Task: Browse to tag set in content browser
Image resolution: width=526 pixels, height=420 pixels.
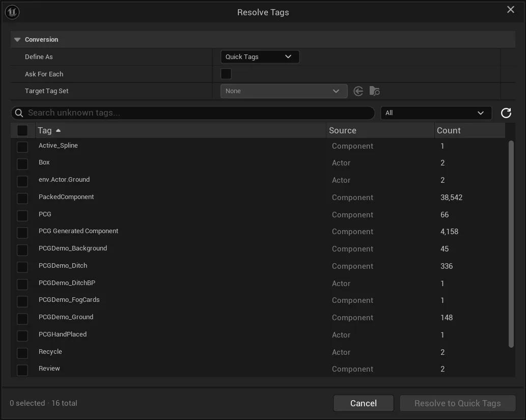Action: coord(374,91)
